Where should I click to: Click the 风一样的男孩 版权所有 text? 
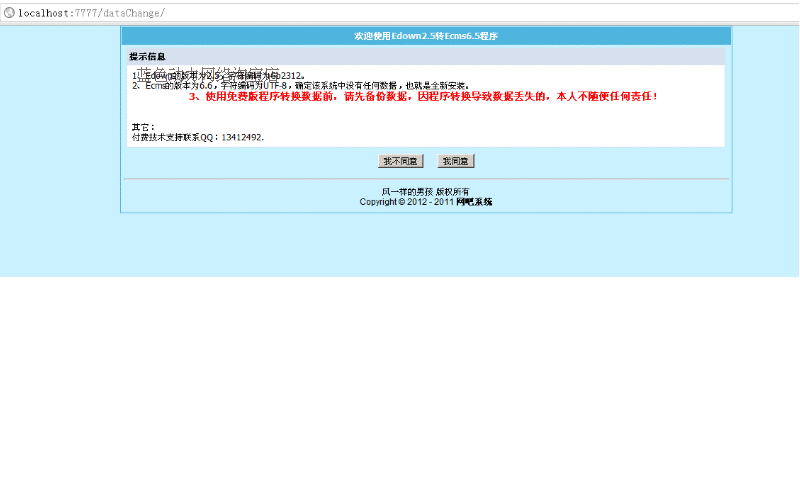point(426,192)
